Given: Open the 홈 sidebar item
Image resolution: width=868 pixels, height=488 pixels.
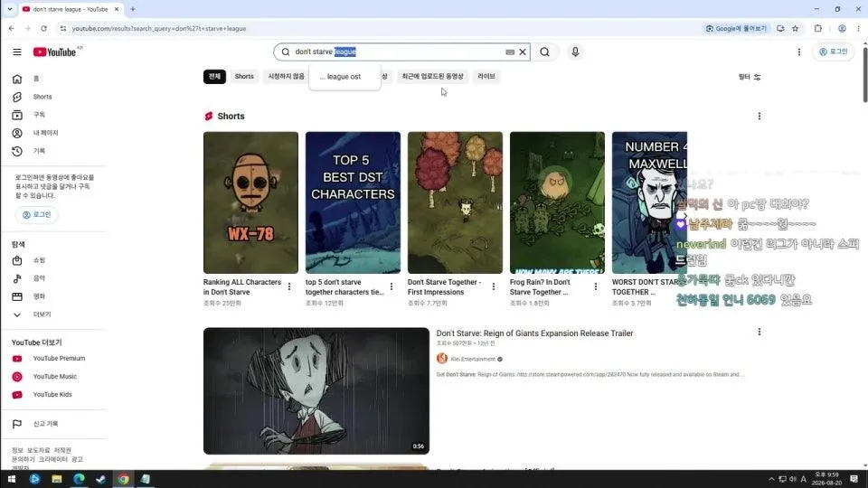Looking at the screenshot, I should tap(52, 80).
